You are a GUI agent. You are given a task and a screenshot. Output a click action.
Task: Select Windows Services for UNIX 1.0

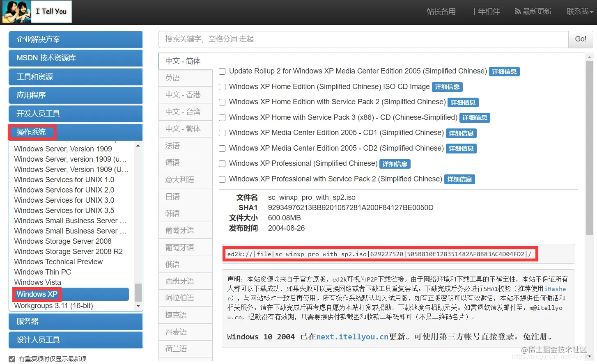tap(64, 179)
